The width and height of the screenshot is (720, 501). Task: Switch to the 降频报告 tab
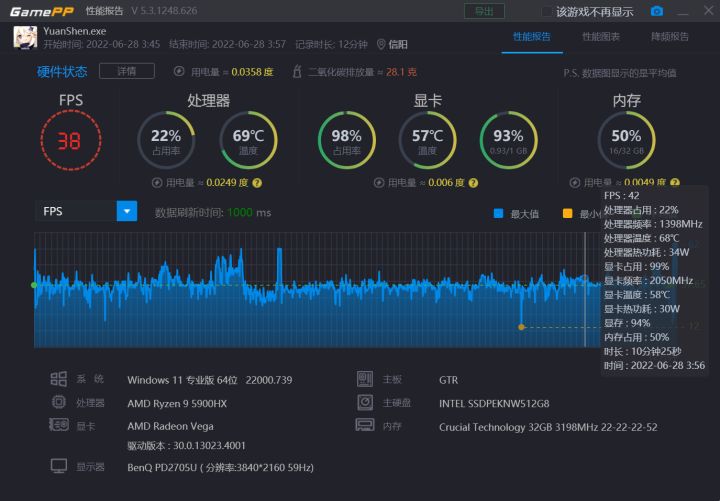(x=670, y=37)
